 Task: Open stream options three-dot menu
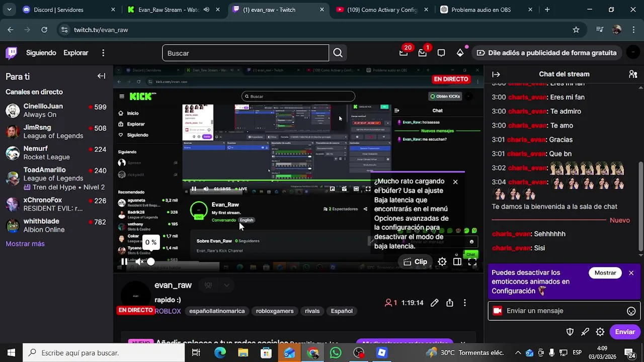pyautogui.click(x=465, y=303)
